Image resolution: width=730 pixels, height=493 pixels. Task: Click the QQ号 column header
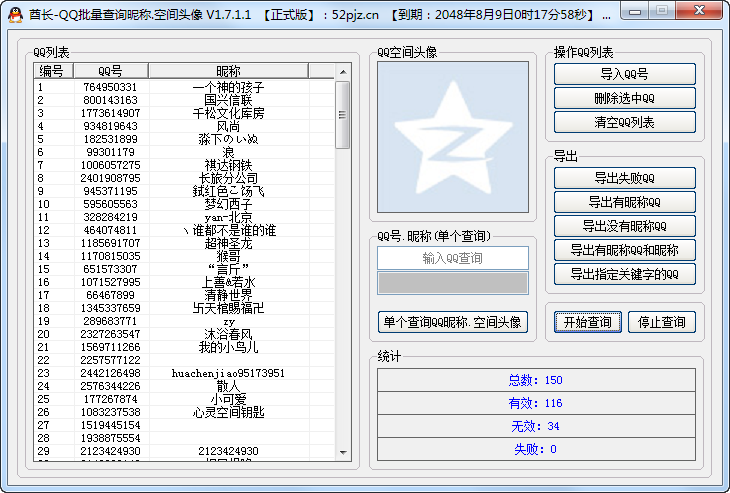[x=110, y=71]
